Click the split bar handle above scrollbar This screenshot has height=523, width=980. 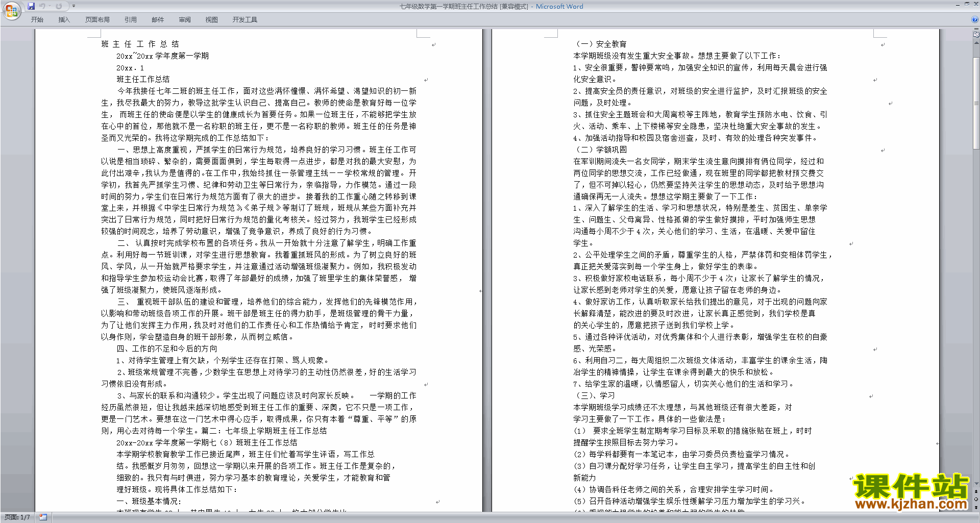(x=976, y=29)
